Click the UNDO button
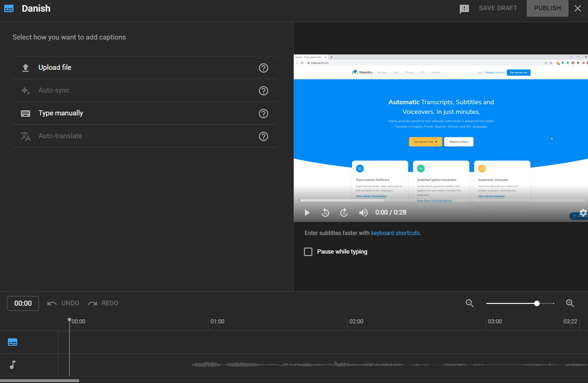588x383 pixels. click(64, 303)
